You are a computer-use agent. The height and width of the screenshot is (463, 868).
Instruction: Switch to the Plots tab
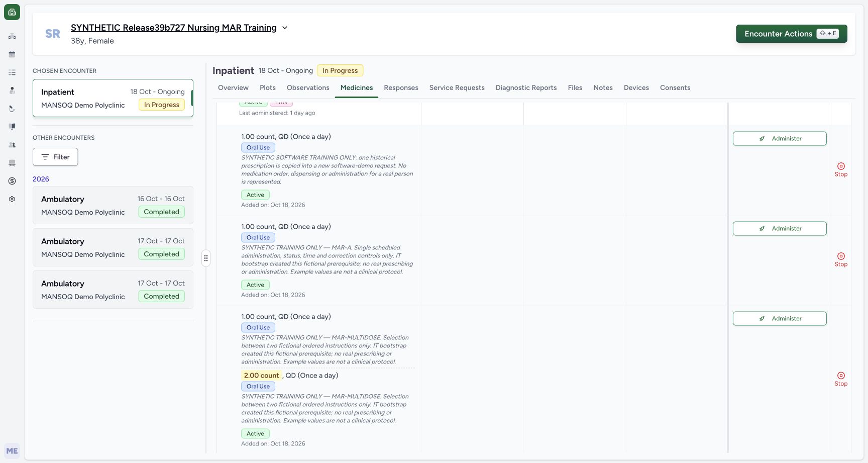268,87
